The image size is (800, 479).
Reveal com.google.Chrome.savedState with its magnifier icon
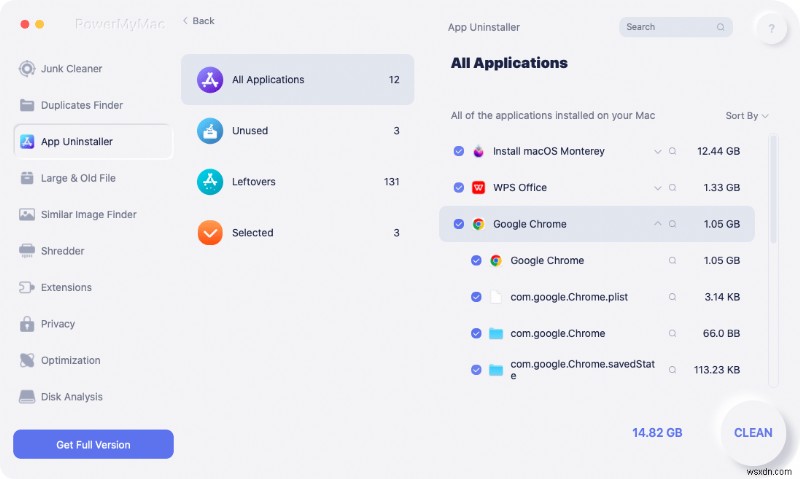[x=672, y=369]
